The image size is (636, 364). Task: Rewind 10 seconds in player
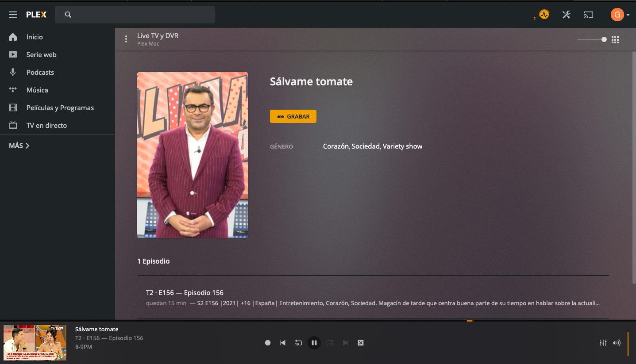(298, 343)
